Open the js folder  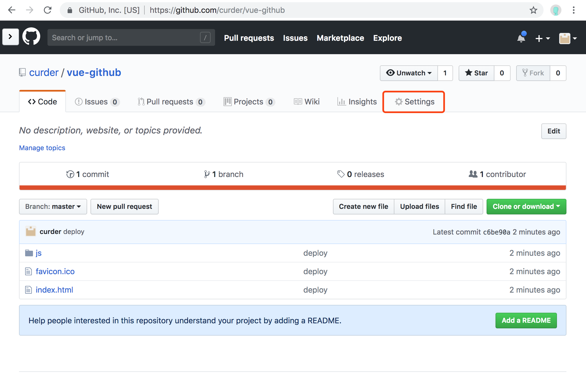(x=39, y=253)
